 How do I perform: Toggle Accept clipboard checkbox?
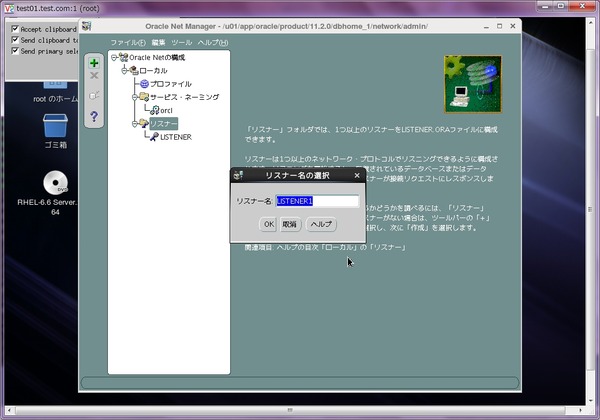(x=15, y=29)
